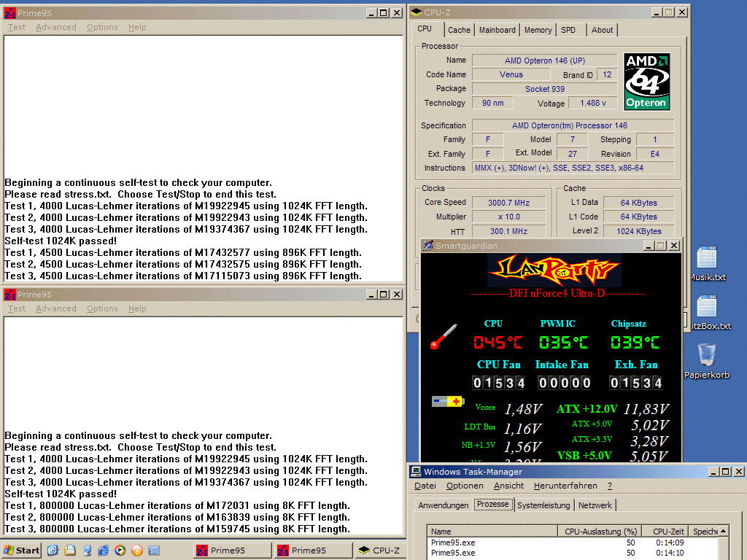Click the Chipsatz temperature reading 039°C
Screen dimensions: 747x560
(635, 343)
